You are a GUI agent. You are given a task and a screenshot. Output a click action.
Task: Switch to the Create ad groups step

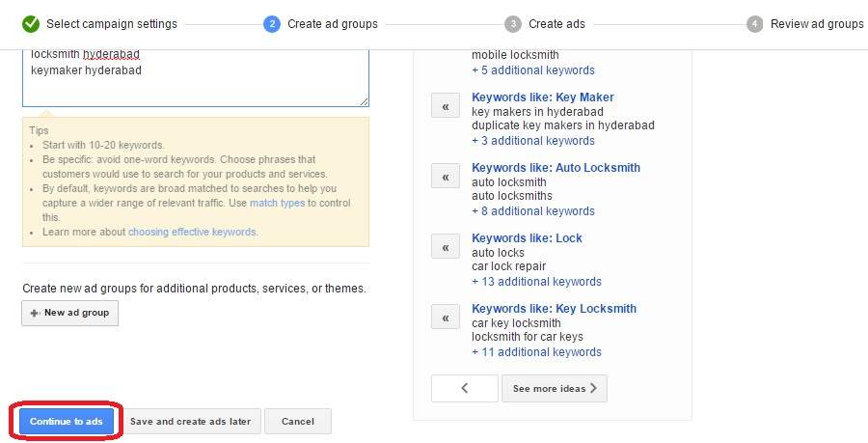[332, 23]
